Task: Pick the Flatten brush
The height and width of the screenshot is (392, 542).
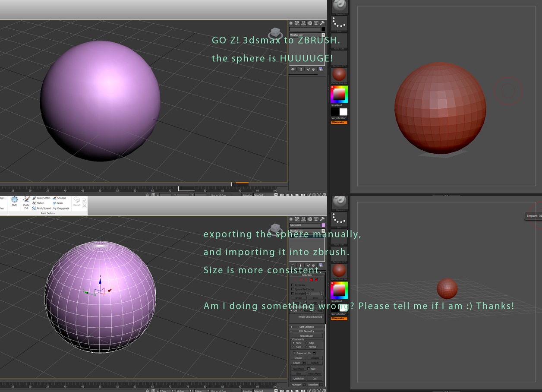Action: coord(38,203)
